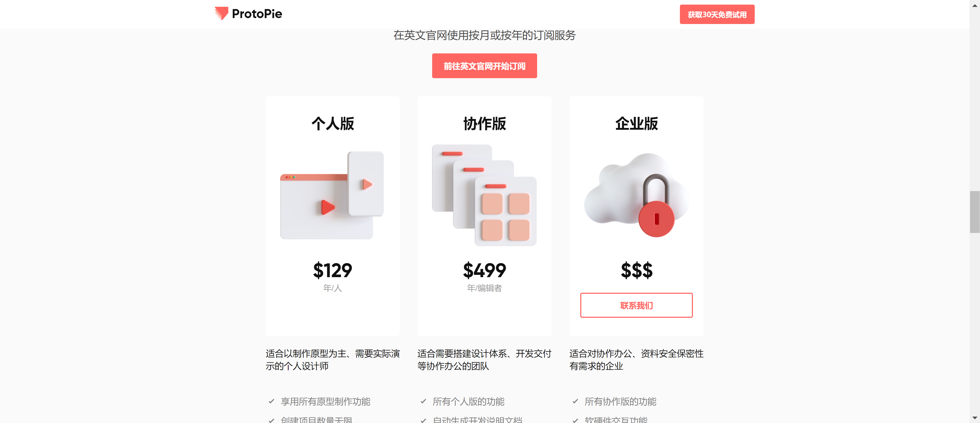Click checkmark beside 所有个人版的功能

point(423,401)
